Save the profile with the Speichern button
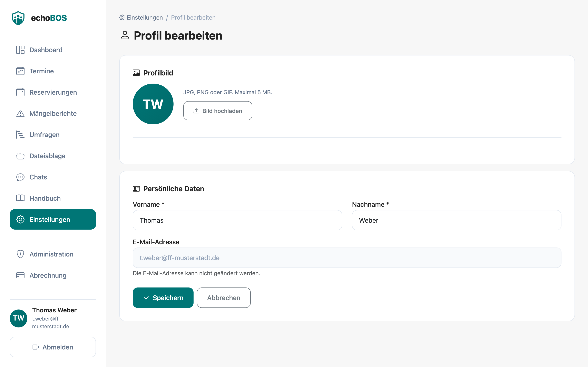588x367 pixels. pyautogui.click(x=163, y=298)
